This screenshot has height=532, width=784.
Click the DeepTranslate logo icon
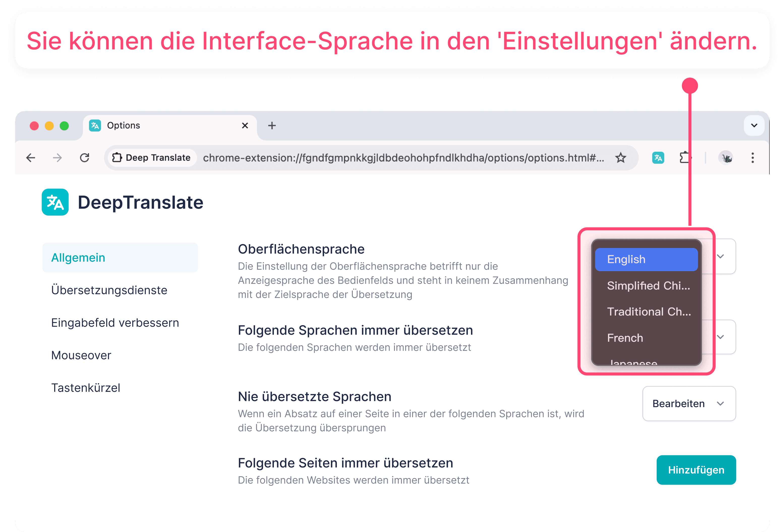coord(55,202)
